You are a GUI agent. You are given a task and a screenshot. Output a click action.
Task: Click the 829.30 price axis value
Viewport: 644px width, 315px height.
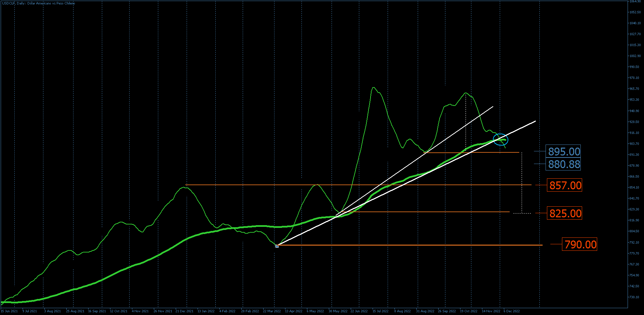tap(634, 209)
